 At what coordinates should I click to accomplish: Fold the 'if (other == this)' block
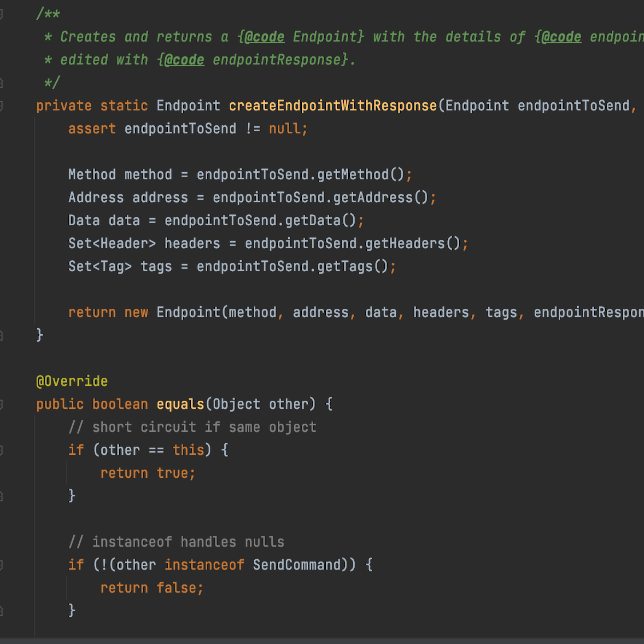click(x=1, y=450)
